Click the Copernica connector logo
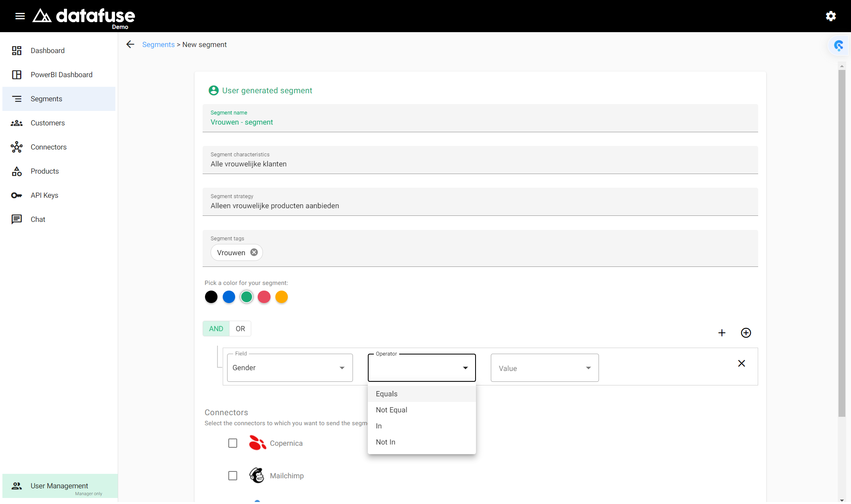Viewport: 851px width, 504px height. point(257,443)
